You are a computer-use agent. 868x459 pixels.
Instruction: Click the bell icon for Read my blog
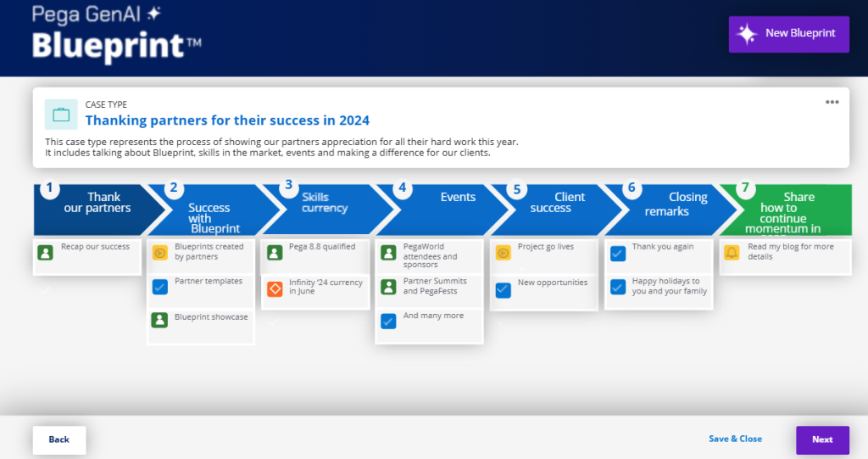coord(732,253)
